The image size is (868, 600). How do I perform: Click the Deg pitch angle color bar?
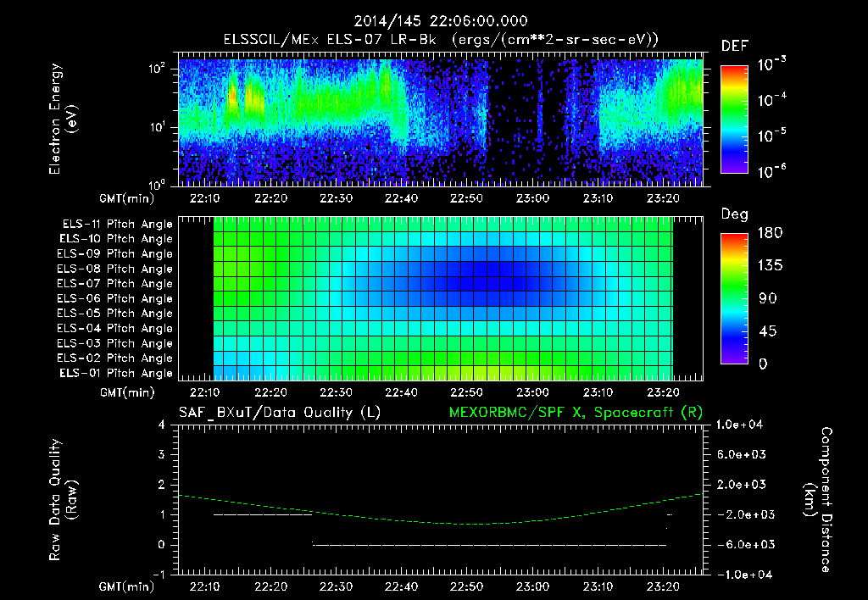coord(734,299)
